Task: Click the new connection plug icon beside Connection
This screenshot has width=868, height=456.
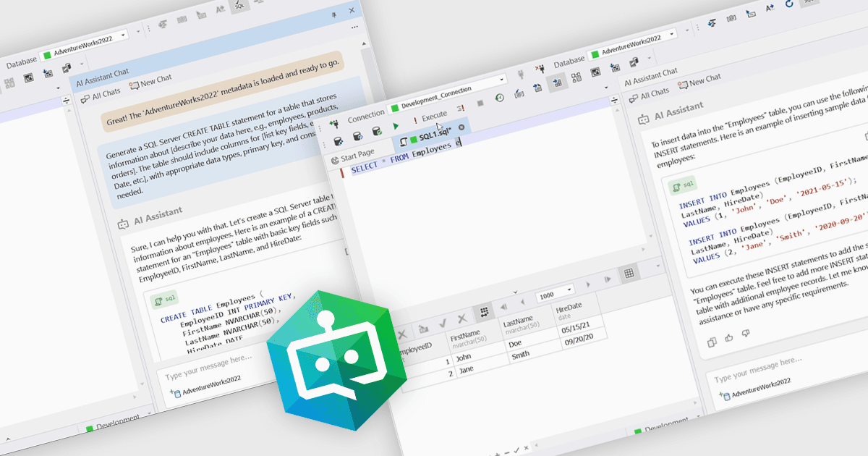Action: tap(333, 124)
